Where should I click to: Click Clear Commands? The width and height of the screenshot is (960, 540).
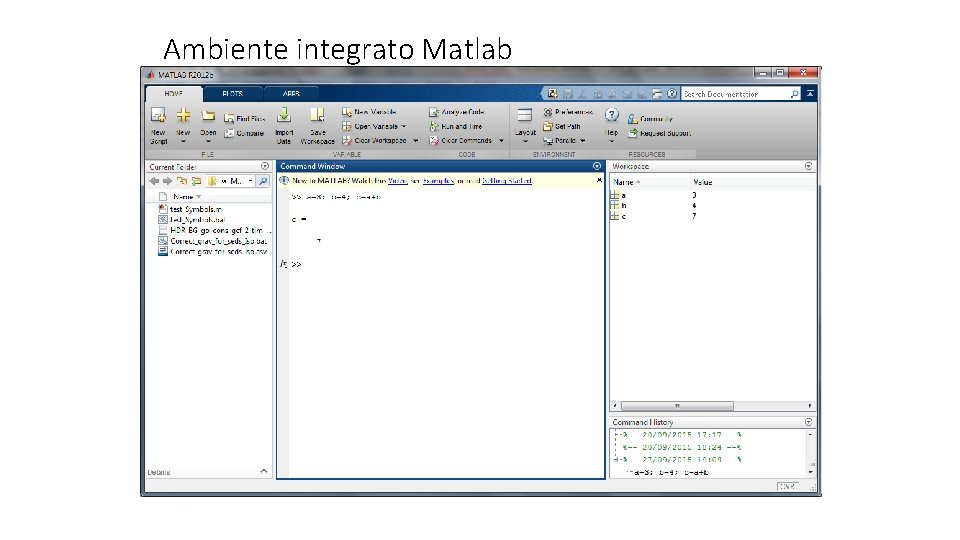[x=460, y=140]
